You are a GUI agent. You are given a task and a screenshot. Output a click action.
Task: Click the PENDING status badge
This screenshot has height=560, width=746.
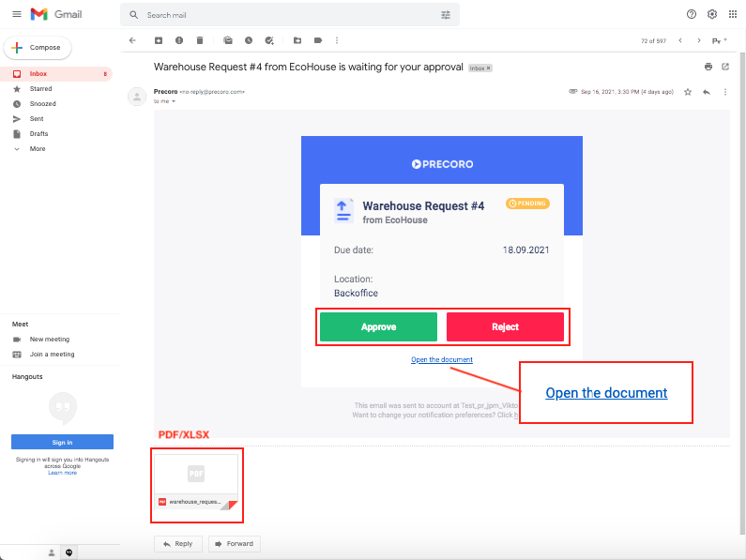pyautogui.click(x=527, y=204)
